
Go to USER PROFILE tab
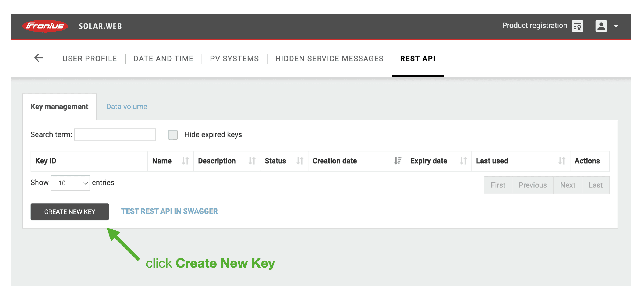tap(90, 59)
